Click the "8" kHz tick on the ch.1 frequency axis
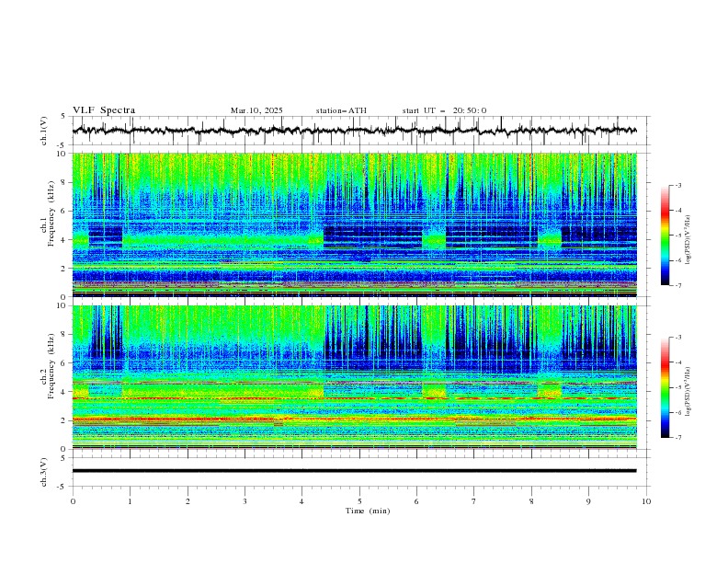Screen dimensions: 728x563 click(x=64, y=182)
